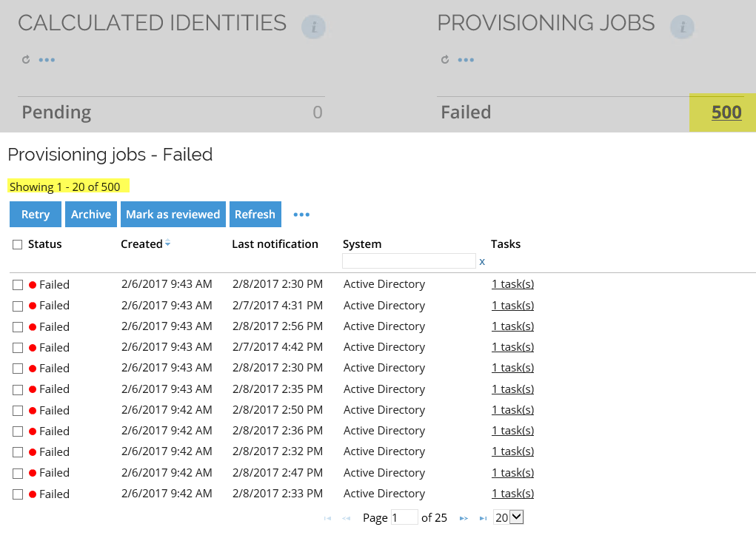Check the job notified 2/8/2017 2:47 PM
The image size is (756, 541).
tap(17, 474)
